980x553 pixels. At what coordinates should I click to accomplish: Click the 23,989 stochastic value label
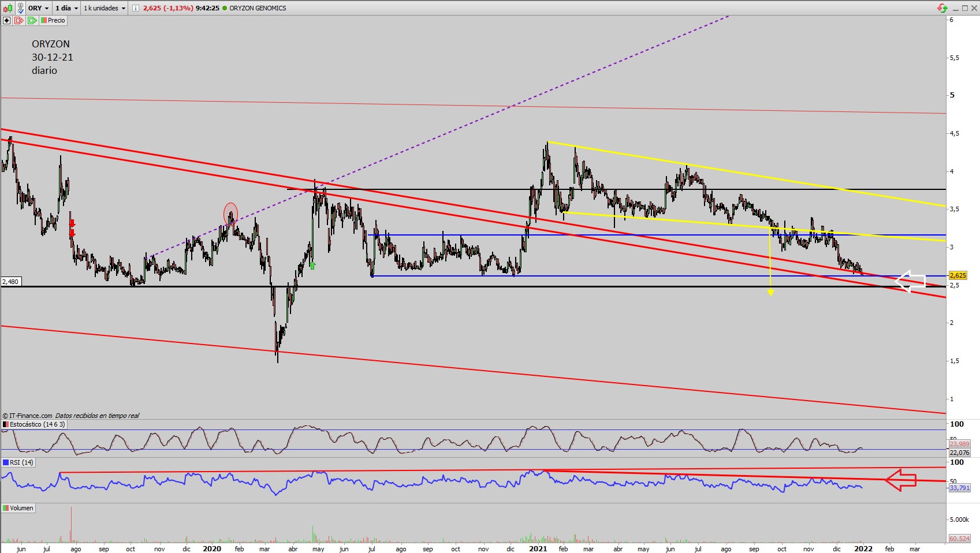click(x=960, y=444)
